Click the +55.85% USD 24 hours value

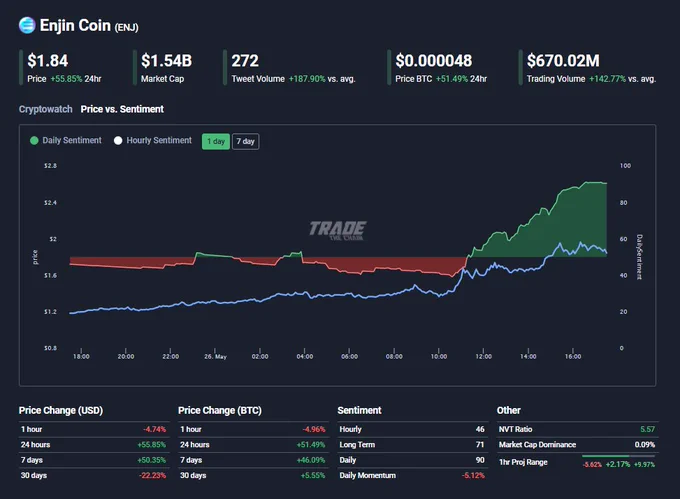(152, 445)
